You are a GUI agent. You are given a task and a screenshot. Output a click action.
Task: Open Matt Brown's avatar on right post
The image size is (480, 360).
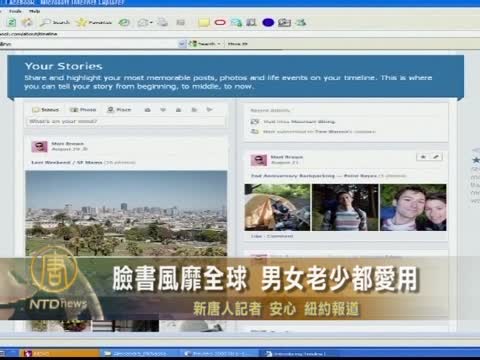pyautogui.click(x=259, y=160)
